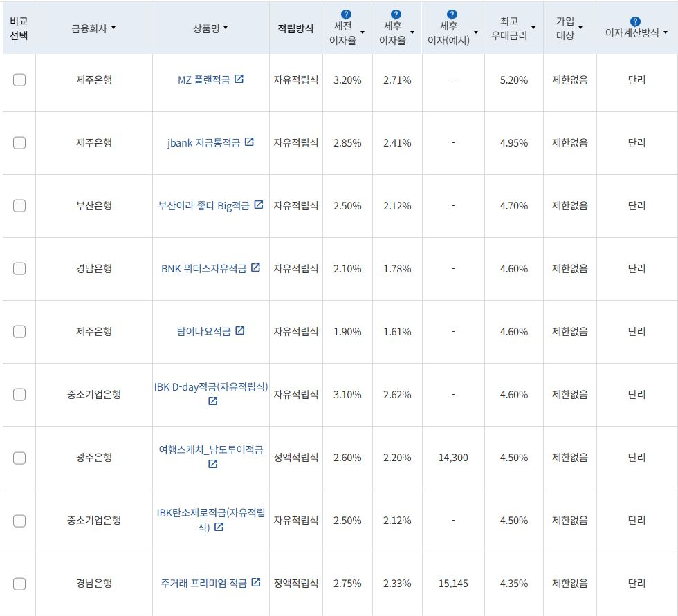
Task: Open the IBK D-day적금(자유적립식) product link
Action: [x=210, y=388]
